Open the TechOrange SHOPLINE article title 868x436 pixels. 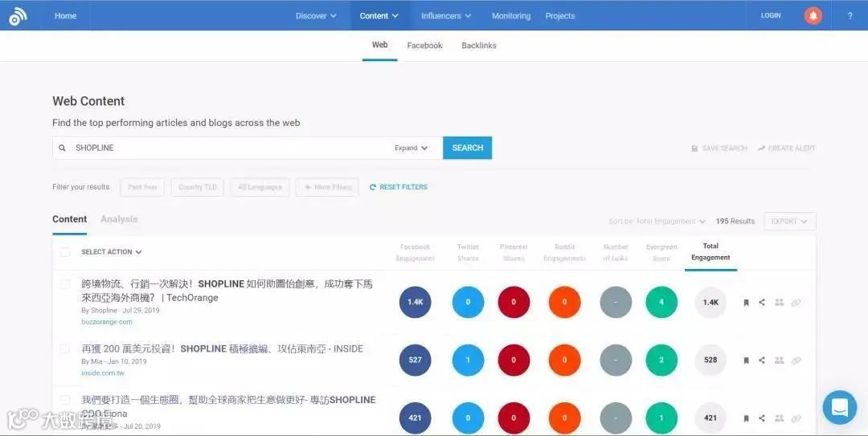pos(227,291)
